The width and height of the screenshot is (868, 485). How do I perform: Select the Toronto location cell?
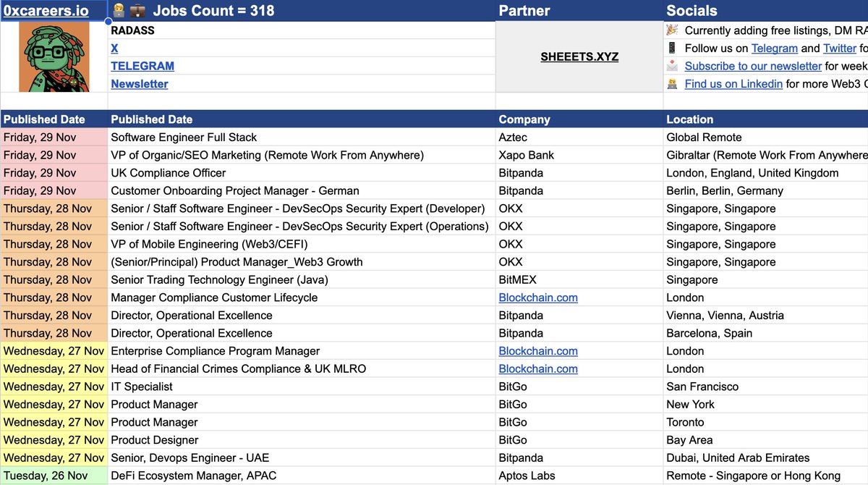point(766,422)
